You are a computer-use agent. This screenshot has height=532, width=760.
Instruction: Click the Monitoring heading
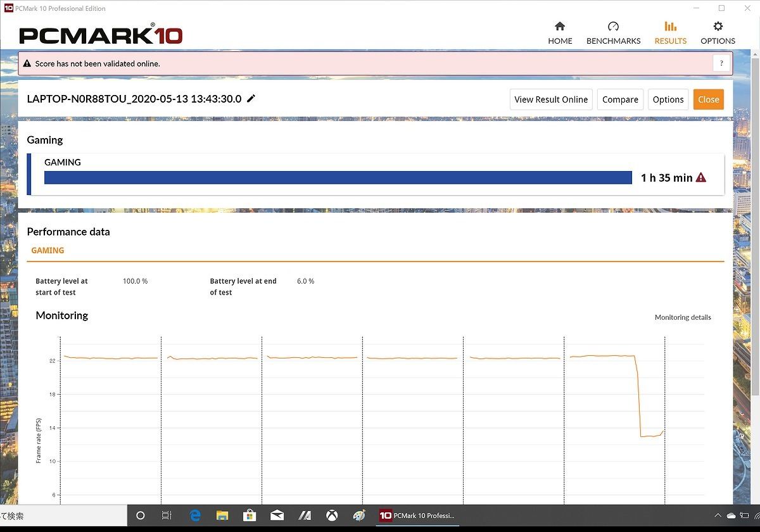tap(61, 315)
